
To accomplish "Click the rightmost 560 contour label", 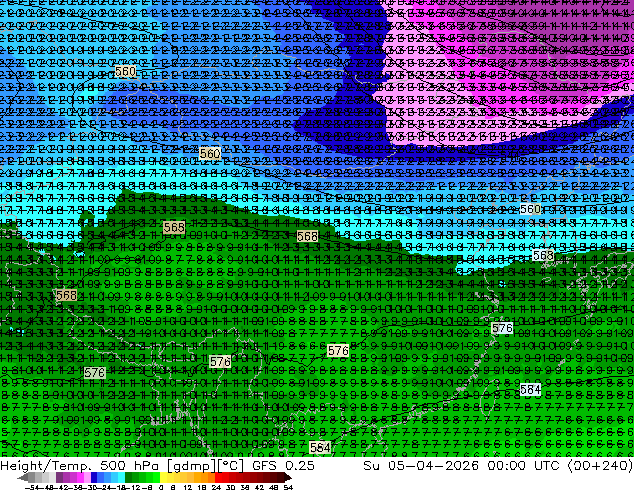I will pyautogui.click(x=530, y=209).
